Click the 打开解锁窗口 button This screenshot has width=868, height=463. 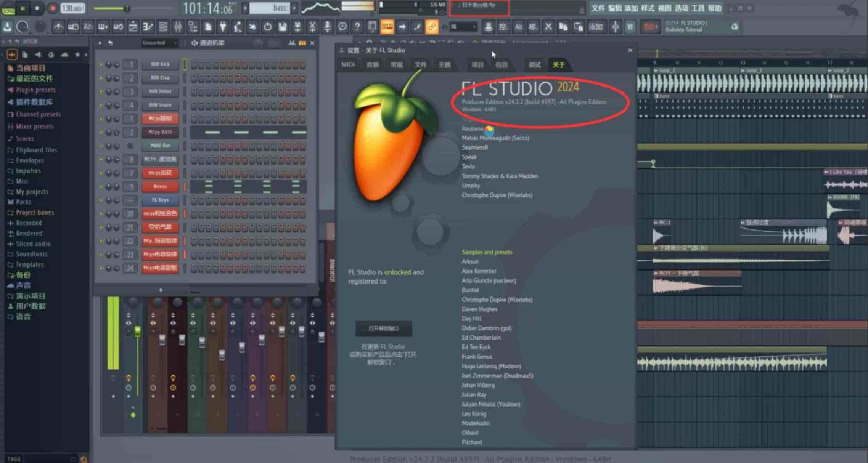point(384,328)
